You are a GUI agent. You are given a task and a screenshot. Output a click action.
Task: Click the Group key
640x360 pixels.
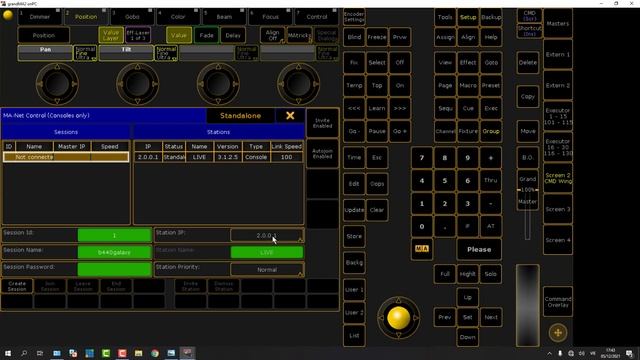(491, 131)
